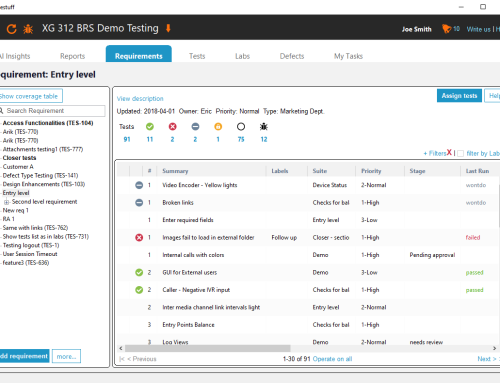Screen dimensions: 500x383
Task: Click the Add requirement button
Action: click(24, 356)
